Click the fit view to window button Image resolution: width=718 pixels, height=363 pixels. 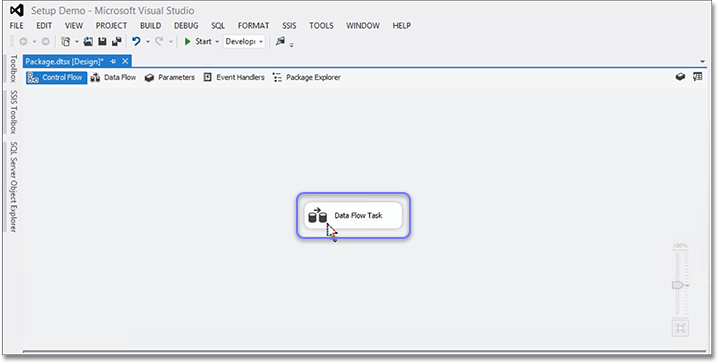pos(680,328)
